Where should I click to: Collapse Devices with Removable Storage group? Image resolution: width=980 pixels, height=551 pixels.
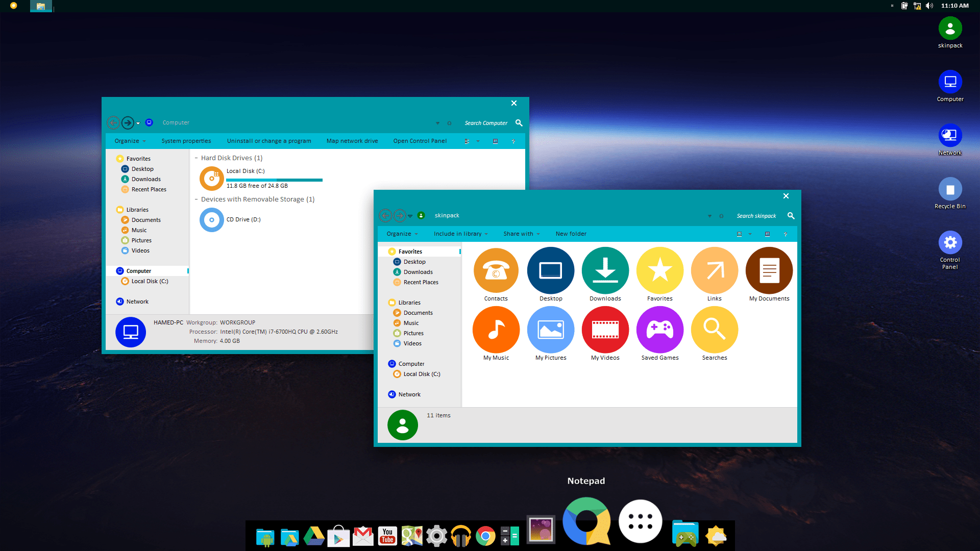pyautogui.click(x=197, y=199)
